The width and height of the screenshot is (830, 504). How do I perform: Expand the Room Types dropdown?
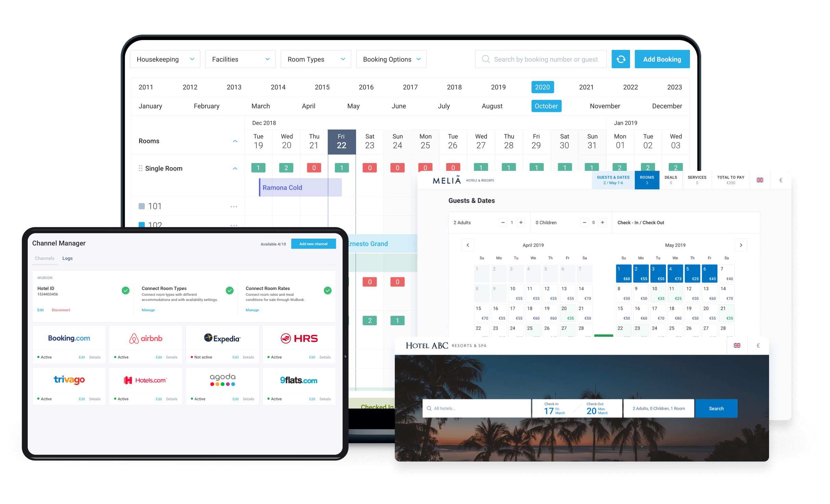tap(314, 59)
